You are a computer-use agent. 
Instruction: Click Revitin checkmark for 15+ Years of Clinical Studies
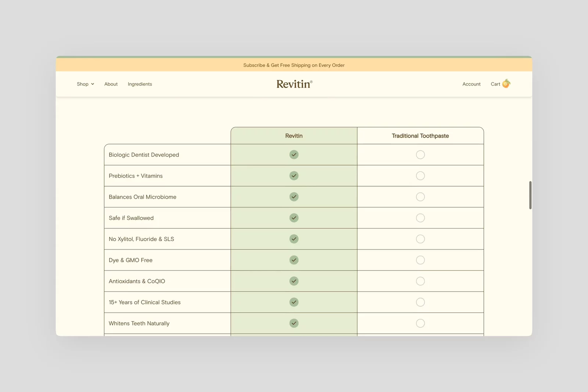(x=294, y=302)
